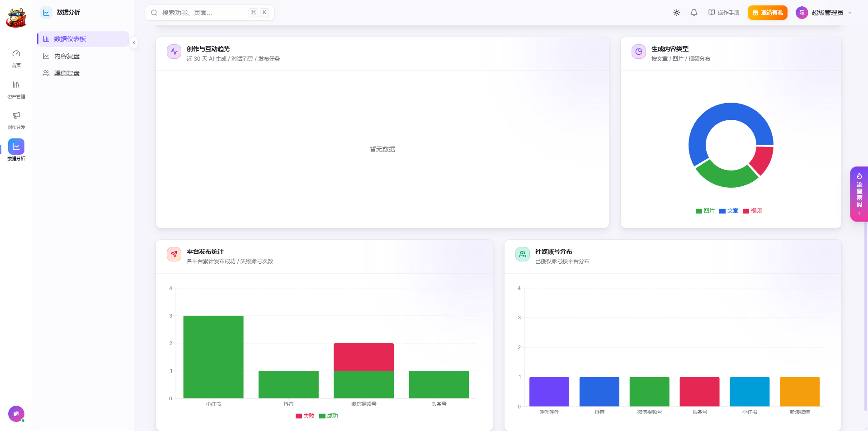Toggle the 文章 legend item
The height and width of the screenshot is (431, 868).
point(728,211)
